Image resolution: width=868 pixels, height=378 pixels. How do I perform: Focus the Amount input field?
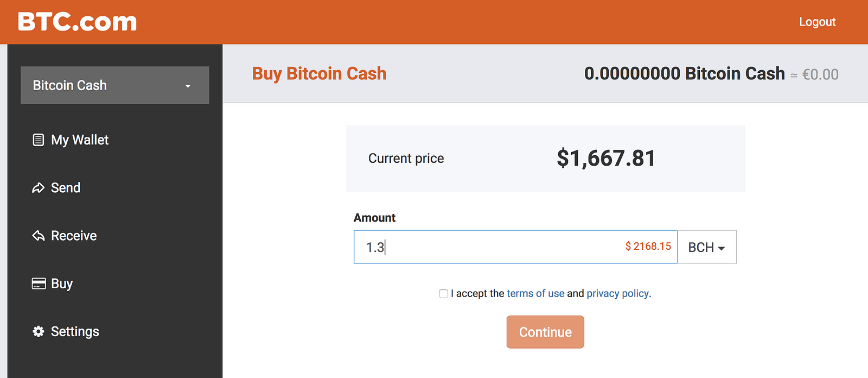coord(488,247)
